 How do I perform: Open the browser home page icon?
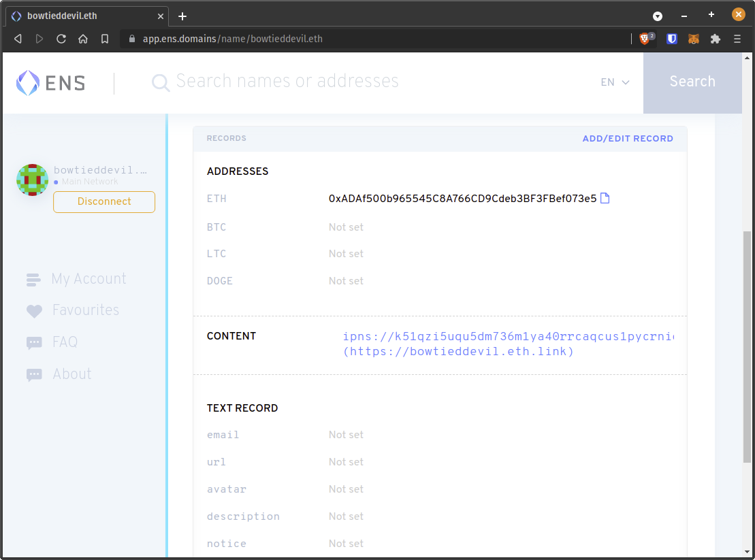pos(83,39)
